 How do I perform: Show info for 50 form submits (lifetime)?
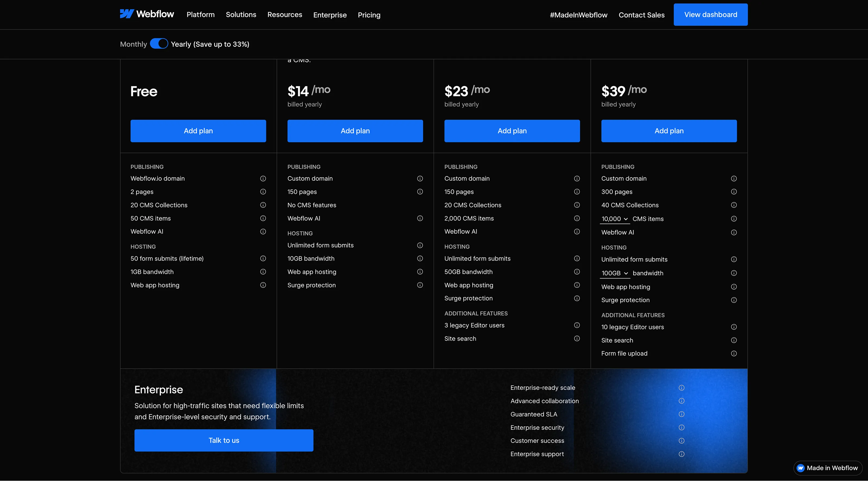[x=263, y=258]
